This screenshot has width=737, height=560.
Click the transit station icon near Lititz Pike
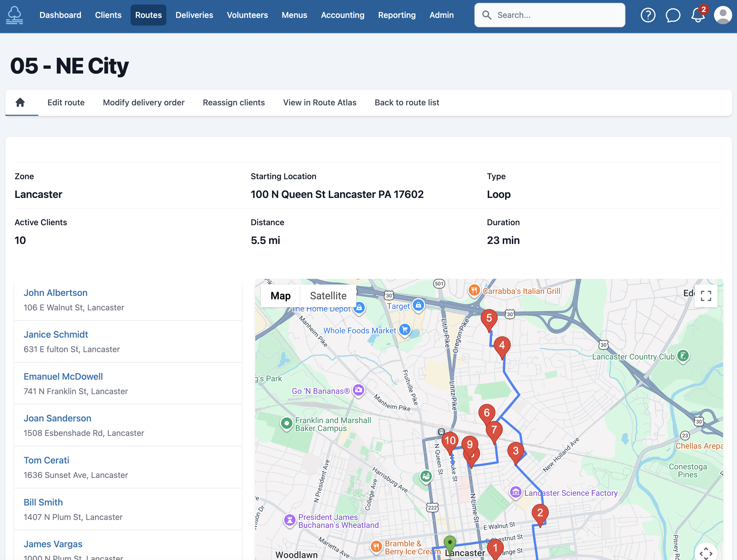pyautogui.click(x=441, y=432)
